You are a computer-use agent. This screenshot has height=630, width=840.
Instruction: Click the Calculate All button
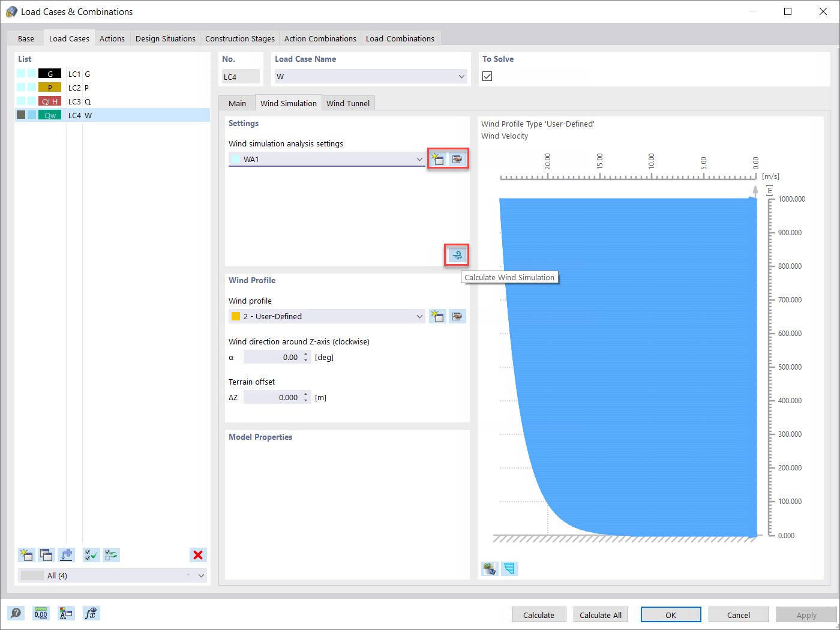point(600,614)
